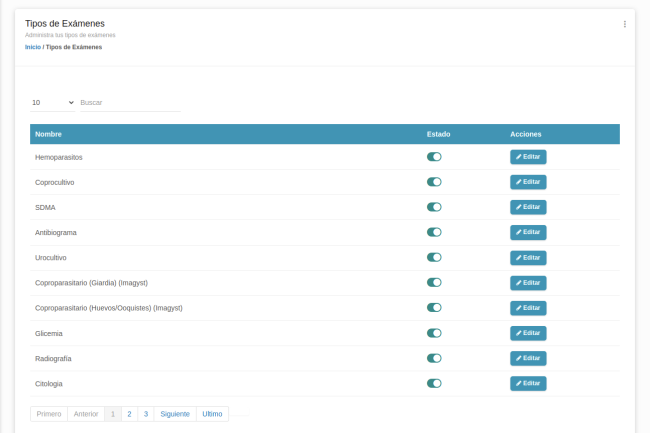The width and height of the screenshot is (650, 433).
Task: Sort the table by the Nombre column
Action: tap(49, 134)
